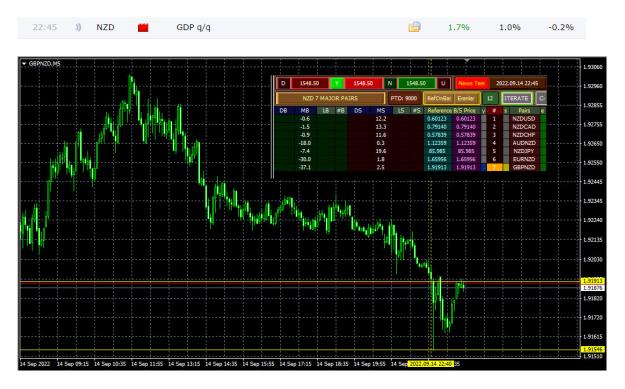The width and height of the screenshot is (625, 389).
Task: Click the red # column header
Action: point(494,110)
